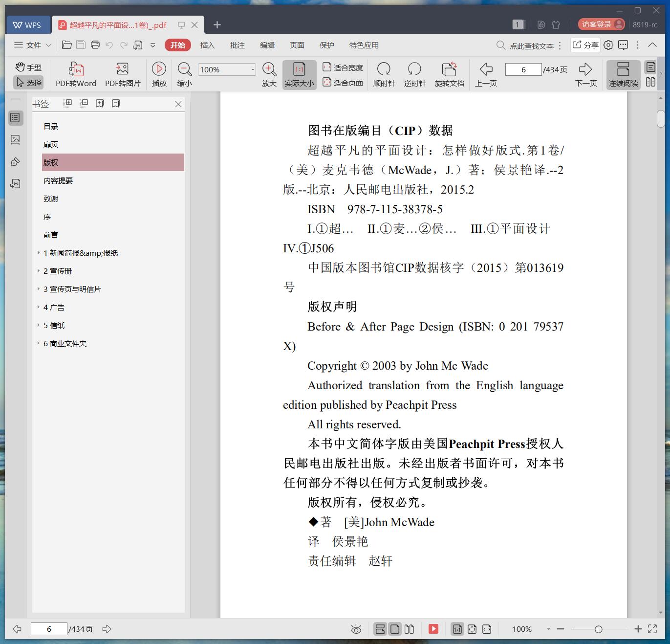Enter fullscreen with the expand arrows icon
The height and width of the screenshot is (644, 670).
point(652,629)
